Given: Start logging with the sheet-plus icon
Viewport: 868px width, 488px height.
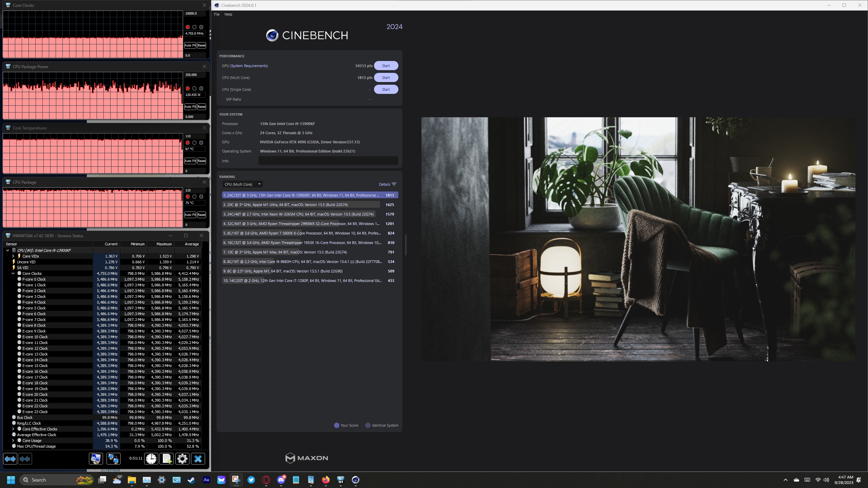Looking at the screenshot, I should point(166,459).
